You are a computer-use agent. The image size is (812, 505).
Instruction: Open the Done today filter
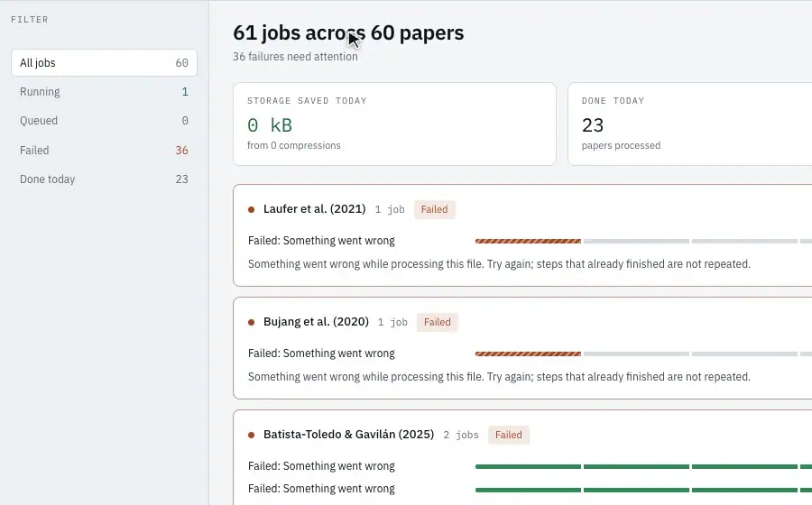[x=104, y=179]
